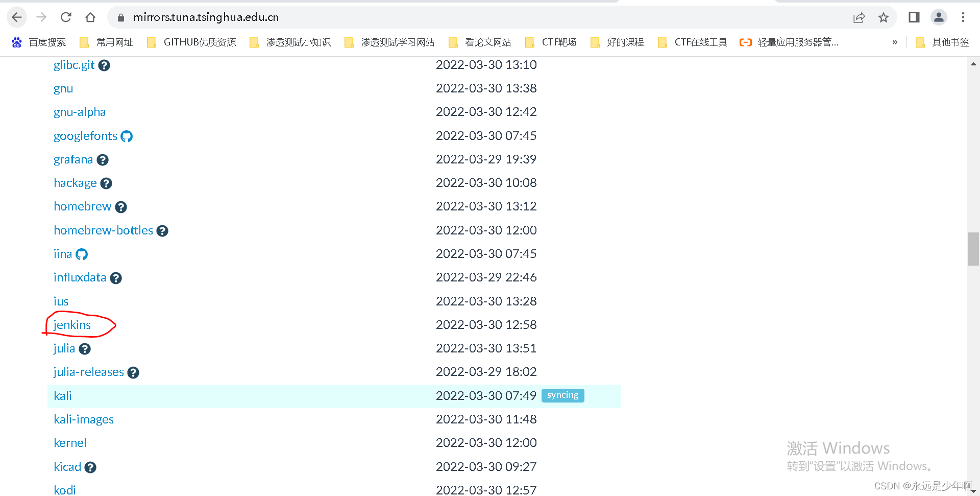The height and width of the screenshot is (496, 980).
Task: Open the glibc.git mirror link
Action: pyautogui.click(x=74, y=65)
